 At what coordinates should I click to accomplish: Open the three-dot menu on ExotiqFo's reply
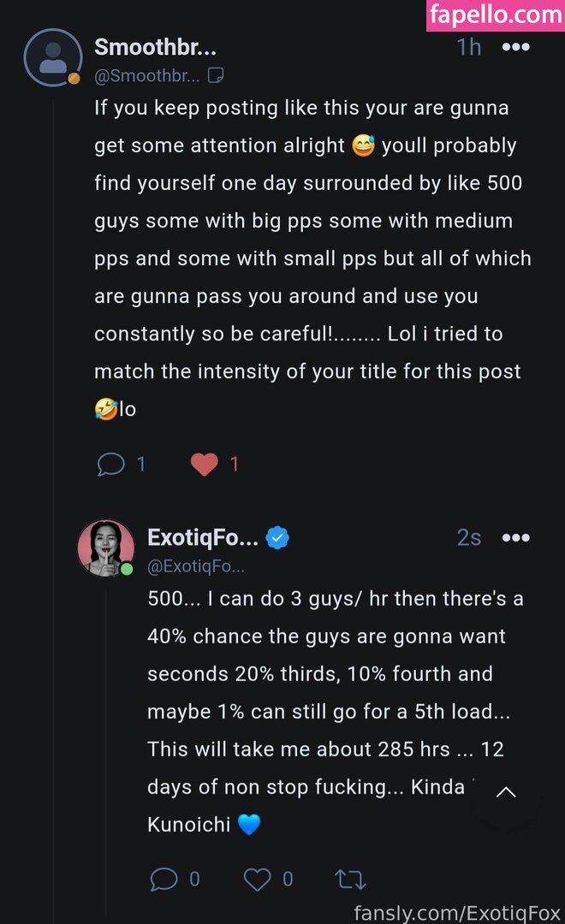(x=515, y=538)
